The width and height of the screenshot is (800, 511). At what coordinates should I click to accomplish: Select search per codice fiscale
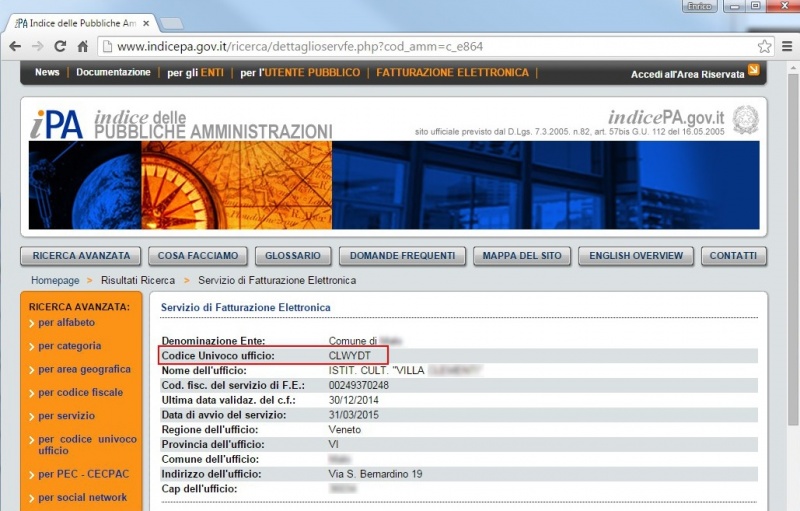[x=81, y=393]
